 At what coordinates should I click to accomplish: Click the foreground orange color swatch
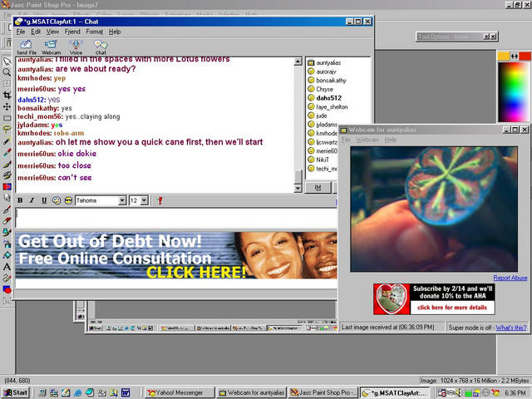coord(503,56)
